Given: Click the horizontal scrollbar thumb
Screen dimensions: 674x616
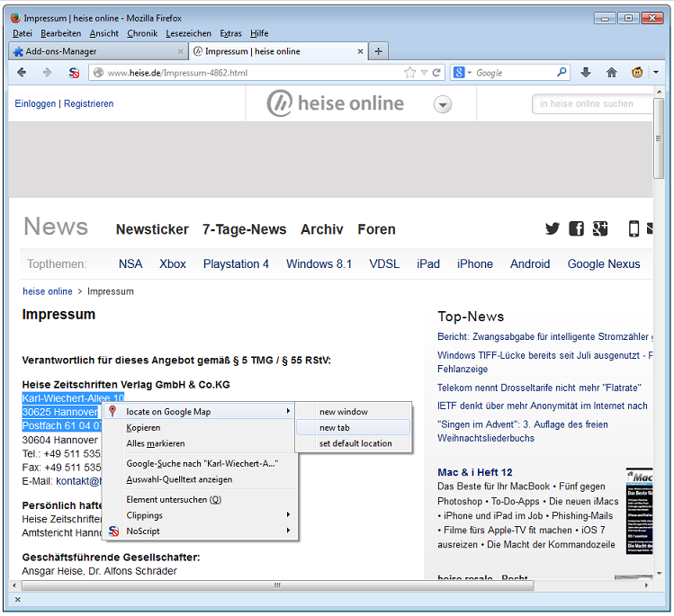Looking at the screenshot, I should click(278, 585).
